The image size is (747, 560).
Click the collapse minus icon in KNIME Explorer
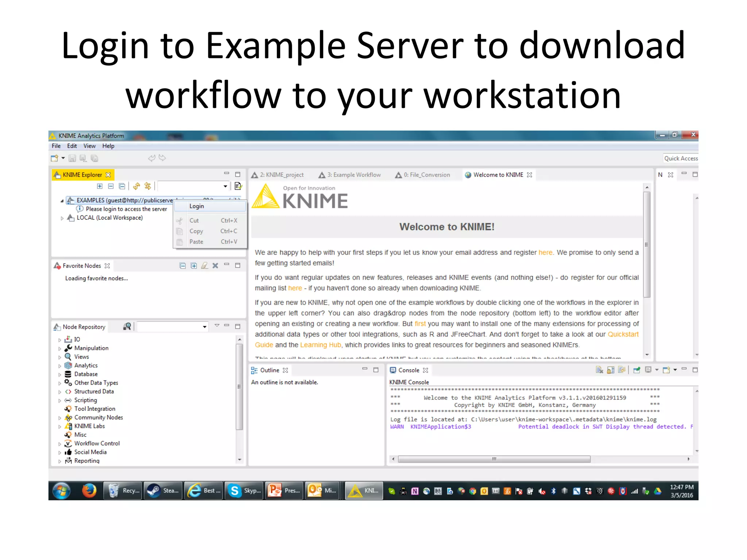111,186
